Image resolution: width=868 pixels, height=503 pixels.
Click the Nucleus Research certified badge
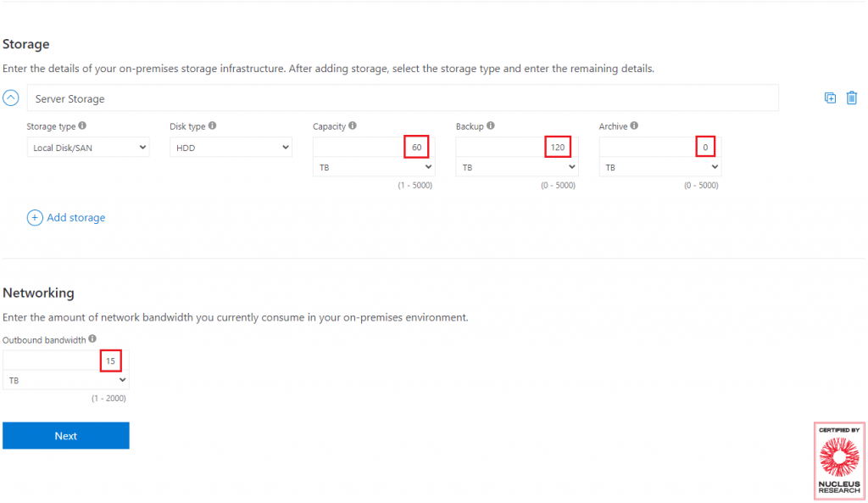839,461
